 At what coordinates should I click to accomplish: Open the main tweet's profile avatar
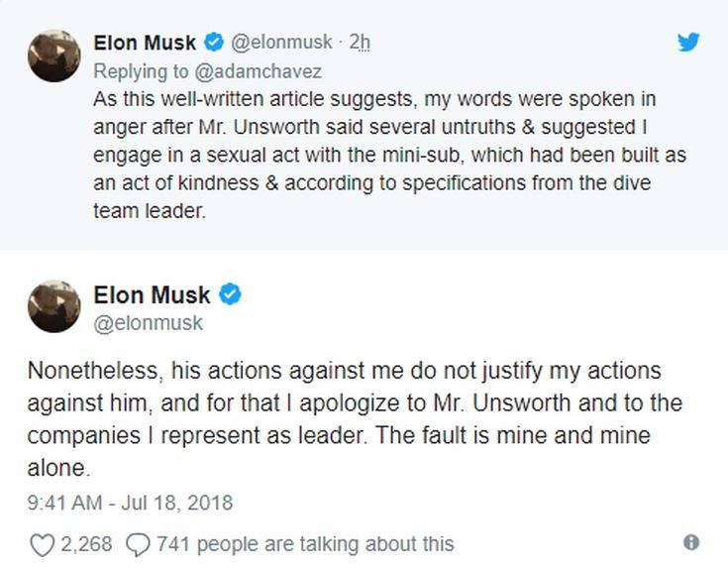[53, 305]
